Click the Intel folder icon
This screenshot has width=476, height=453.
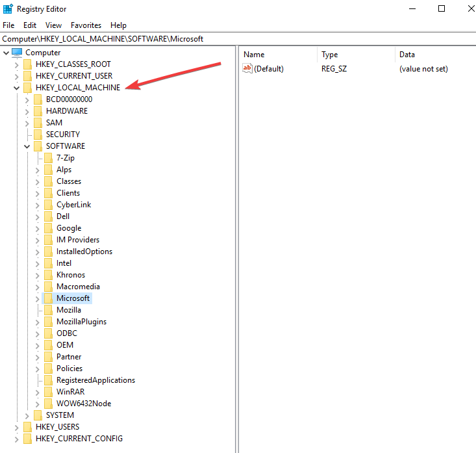[48, 263]
